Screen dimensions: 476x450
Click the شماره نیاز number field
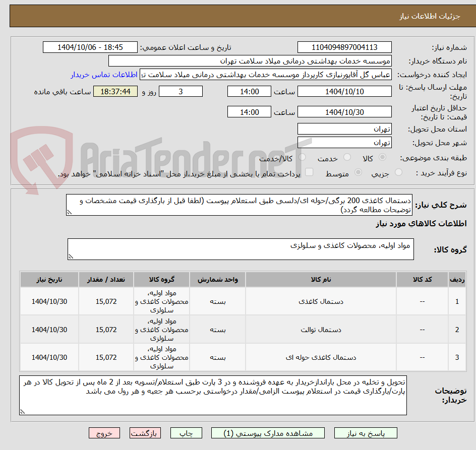click(x=344, y=47)
